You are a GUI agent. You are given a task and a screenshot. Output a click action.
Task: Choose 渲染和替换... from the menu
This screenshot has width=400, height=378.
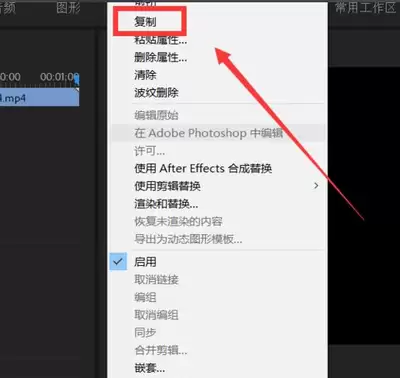tap(166, 203)
